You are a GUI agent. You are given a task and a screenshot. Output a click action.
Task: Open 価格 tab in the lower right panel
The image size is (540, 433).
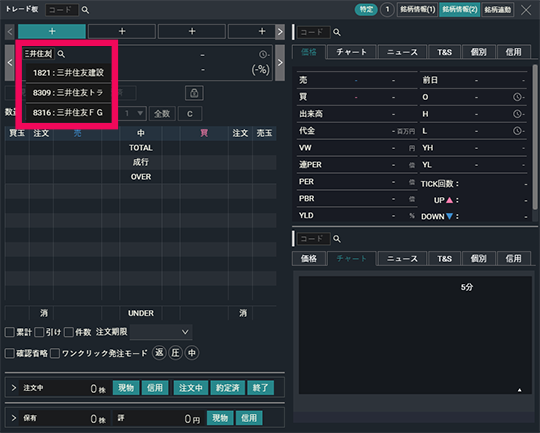pos(309,259)
